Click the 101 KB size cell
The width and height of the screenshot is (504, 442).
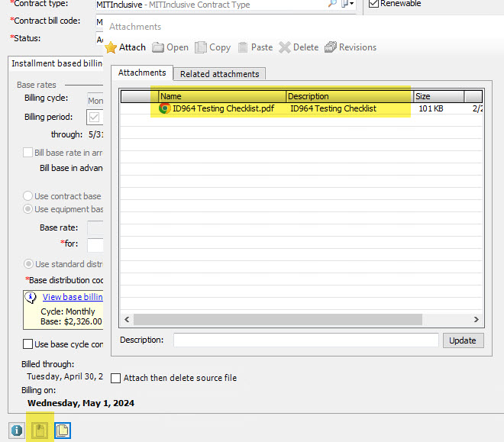(431, 108)
